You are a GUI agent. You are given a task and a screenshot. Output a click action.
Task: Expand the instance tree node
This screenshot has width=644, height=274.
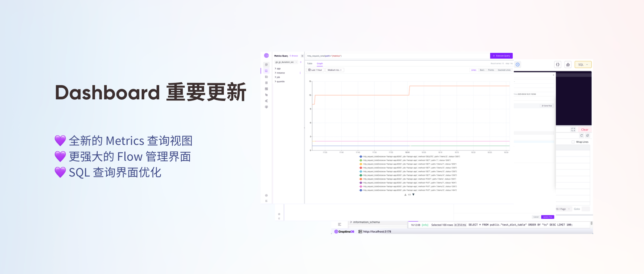point(280,73)
